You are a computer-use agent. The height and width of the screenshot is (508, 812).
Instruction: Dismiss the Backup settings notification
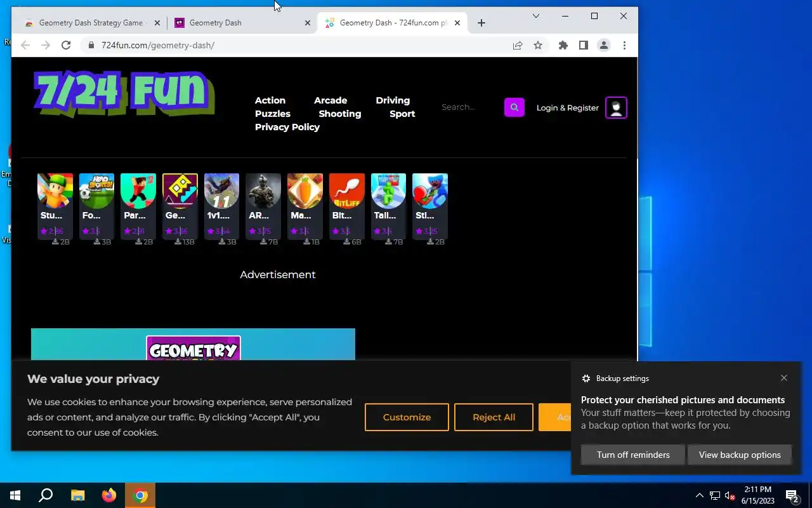point(784,378)
